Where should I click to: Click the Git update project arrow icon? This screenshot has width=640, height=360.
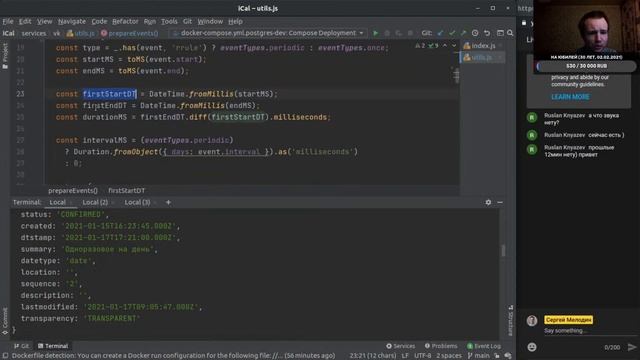click(x=440, y=33)
